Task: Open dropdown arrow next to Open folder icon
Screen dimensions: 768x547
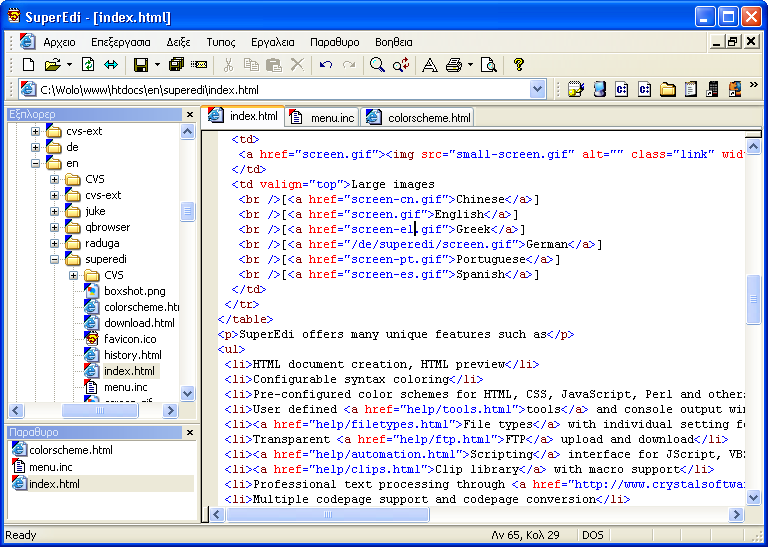Action: click(69, 65)
